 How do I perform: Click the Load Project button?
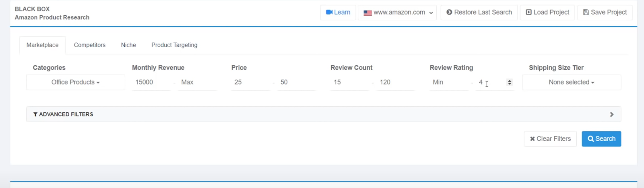pyautogui.click(x=547, y=13)
